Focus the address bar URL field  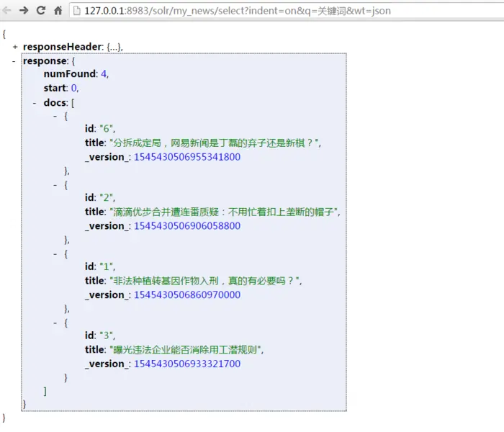[x=287, y=11]
